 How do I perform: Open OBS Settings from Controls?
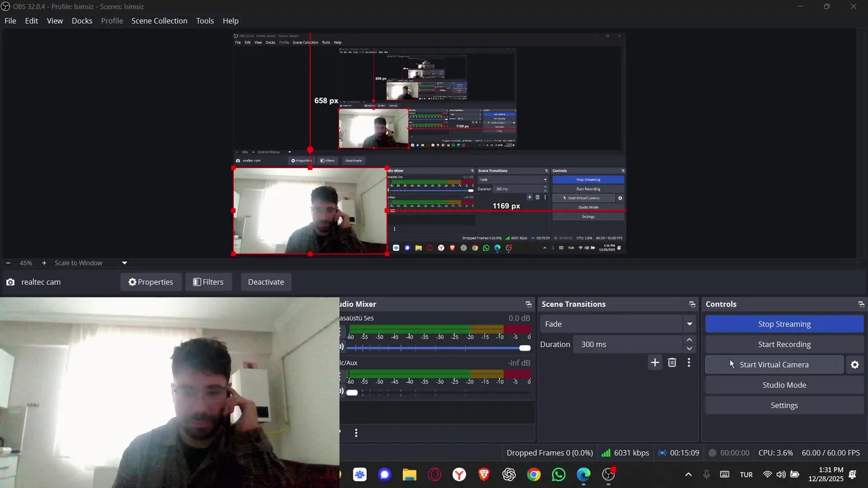coord(784,405)
